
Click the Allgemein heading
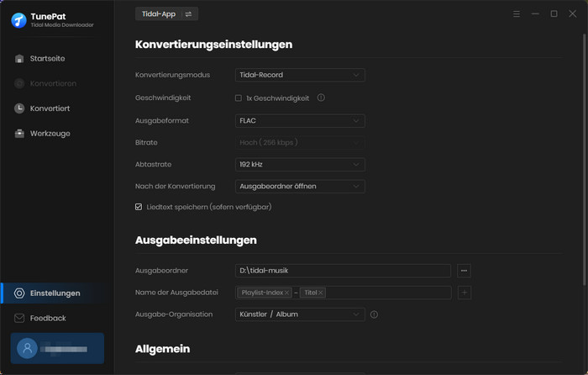click(x=162, y=349)
